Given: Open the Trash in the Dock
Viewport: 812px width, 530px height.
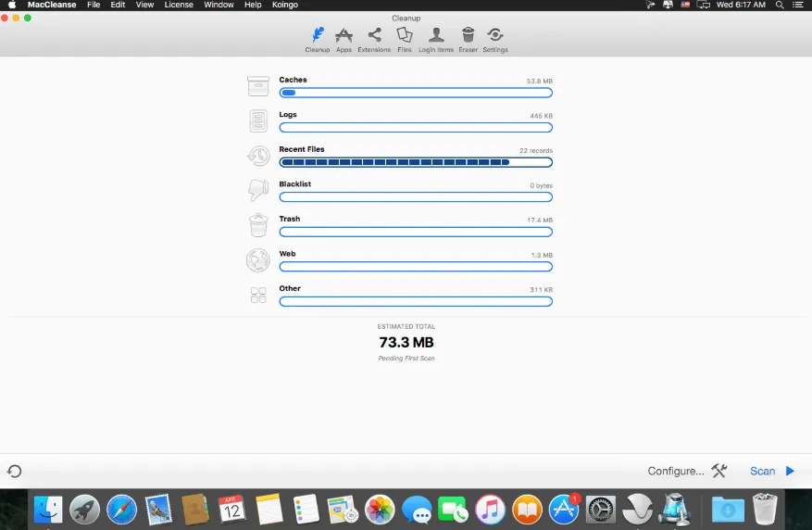Looking at the screenshot, I should click(x=765, y=509).
